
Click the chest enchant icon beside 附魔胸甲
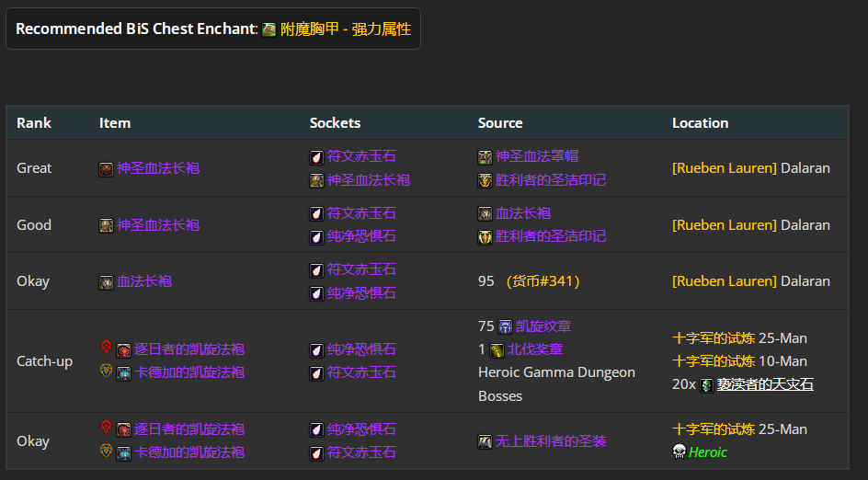point(268,29)
